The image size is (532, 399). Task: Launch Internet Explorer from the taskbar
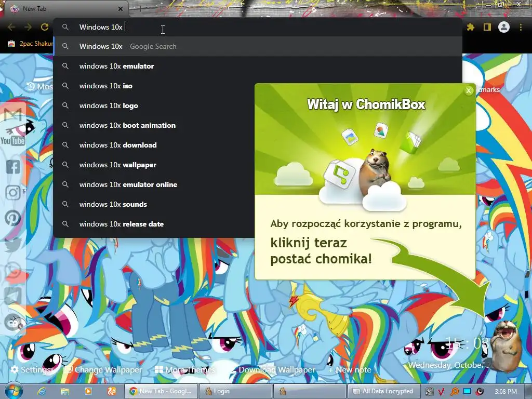(x=42, y=391)
